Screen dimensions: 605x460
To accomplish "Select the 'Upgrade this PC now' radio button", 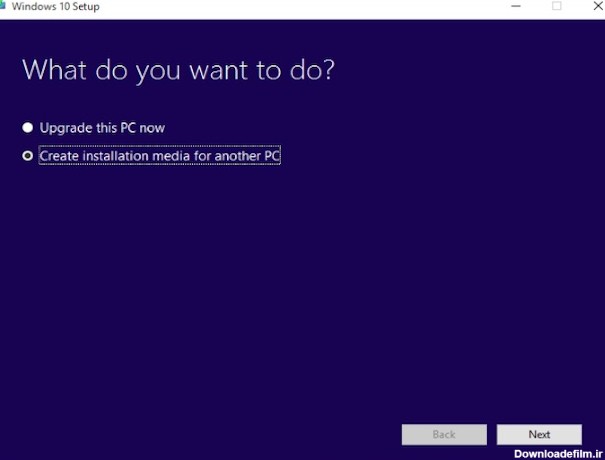I will 27,127.
